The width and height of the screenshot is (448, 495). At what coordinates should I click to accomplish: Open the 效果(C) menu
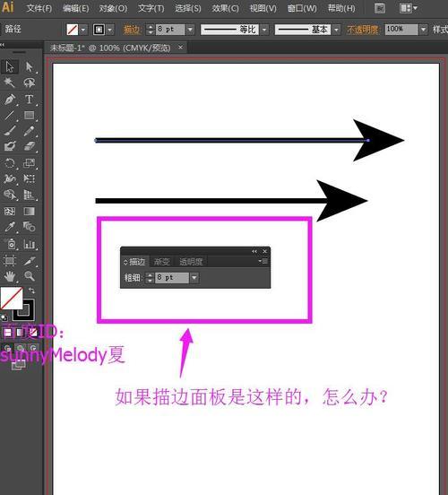(225, 8)
